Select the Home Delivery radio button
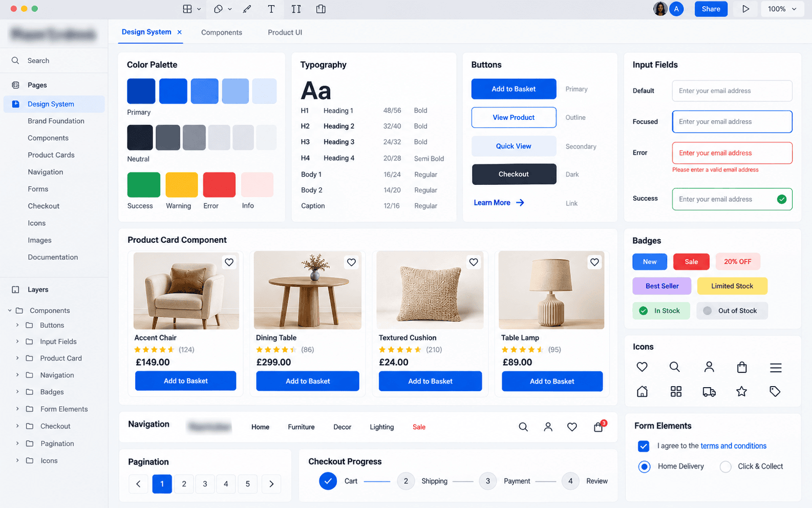 click(644, 467)
